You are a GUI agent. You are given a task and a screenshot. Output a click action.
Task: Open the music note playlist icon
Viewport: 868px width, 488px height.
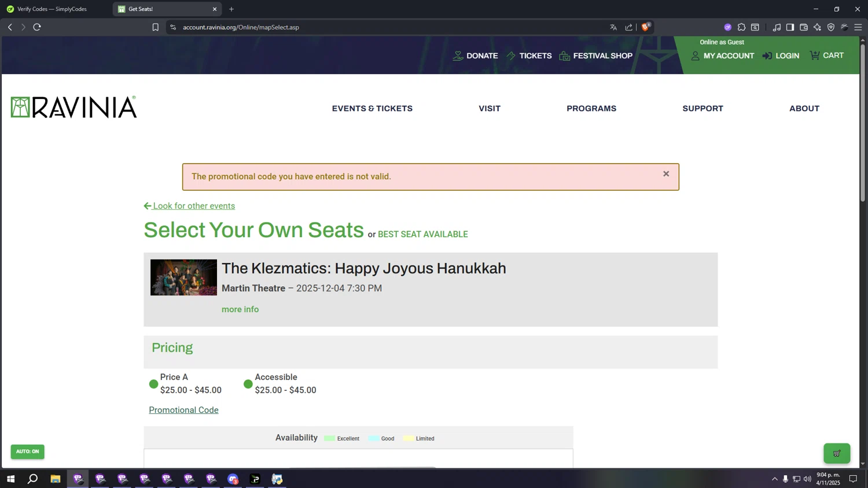777,27
